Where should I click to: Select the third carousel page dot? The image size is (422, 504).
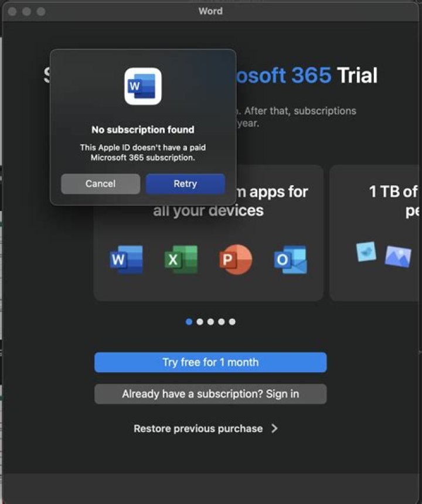pos(210,322)
